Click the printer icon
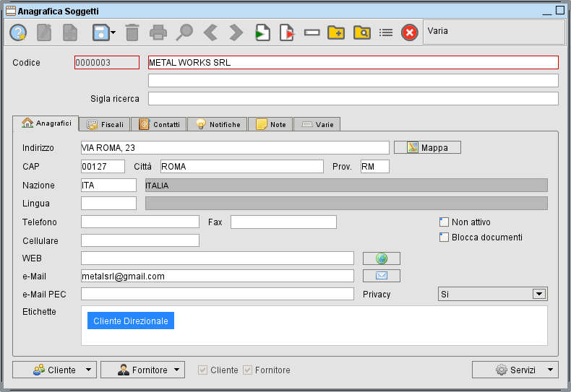571x392 pixels. (158, 32)
